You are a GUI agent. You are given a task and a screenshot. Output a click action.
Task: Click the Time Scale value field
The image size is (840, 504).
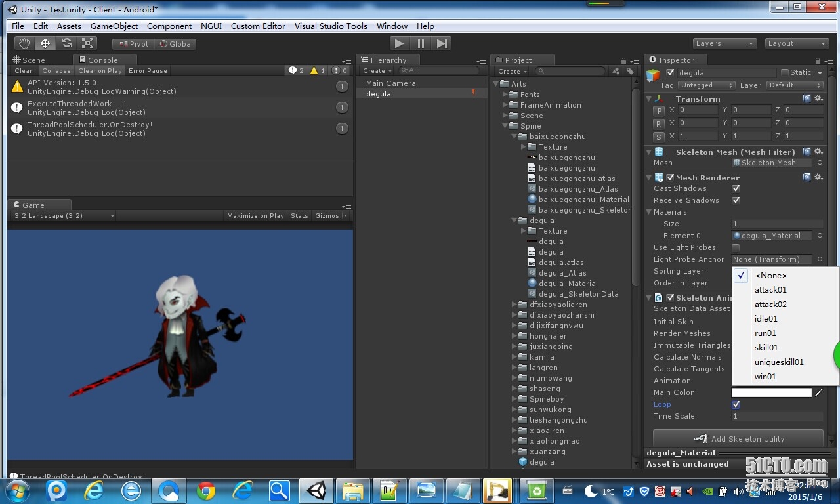tap(777, 416)
